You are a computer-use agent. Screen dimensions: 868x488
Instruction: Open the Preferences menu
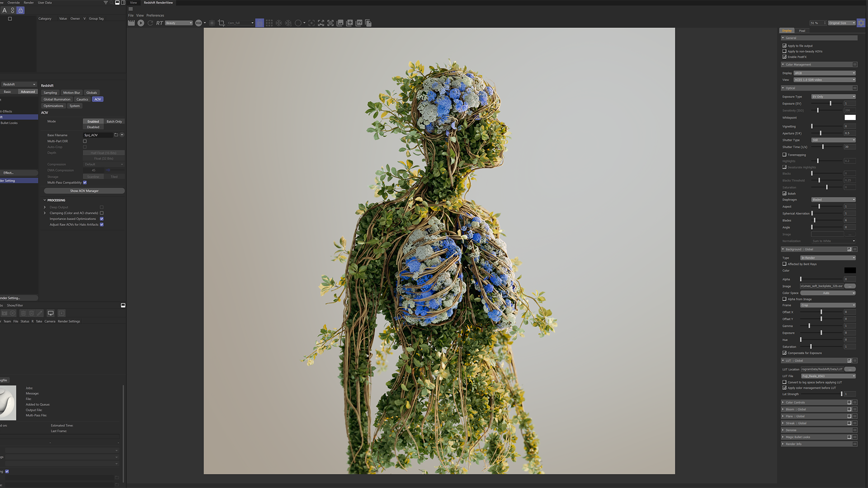[155, 15]
